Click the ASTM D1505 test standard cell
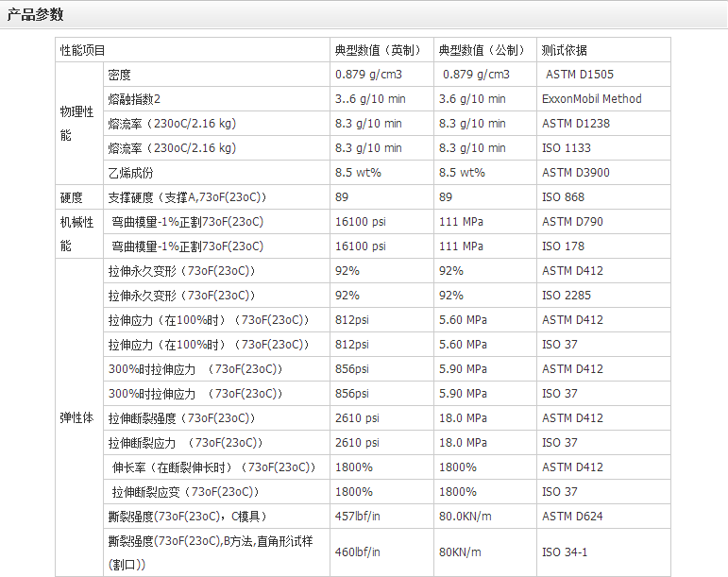This screenshot has width=728, height=577. point(603,75)
